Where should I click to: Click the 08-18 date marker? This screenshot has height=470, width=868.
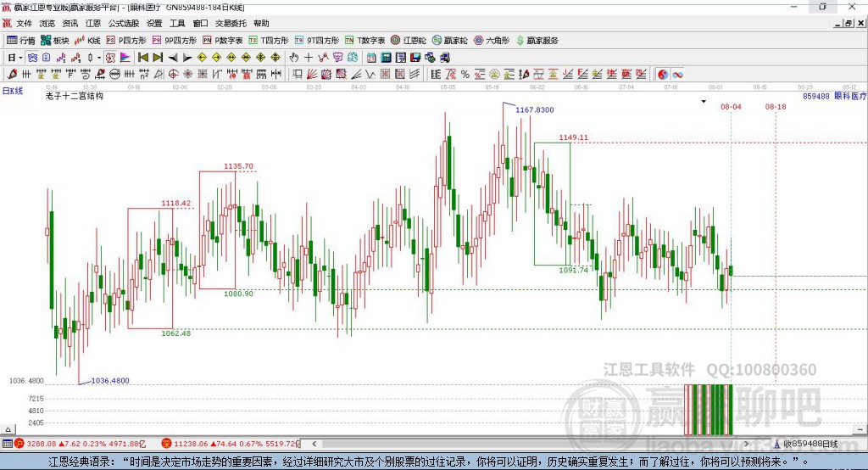(776, 106)
